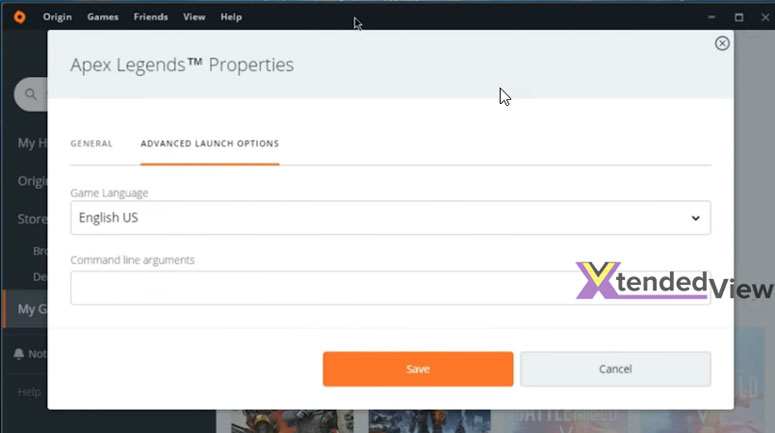Open Store in the Origin sidebar
775x433 pixels.
click(x=32, y=219)
